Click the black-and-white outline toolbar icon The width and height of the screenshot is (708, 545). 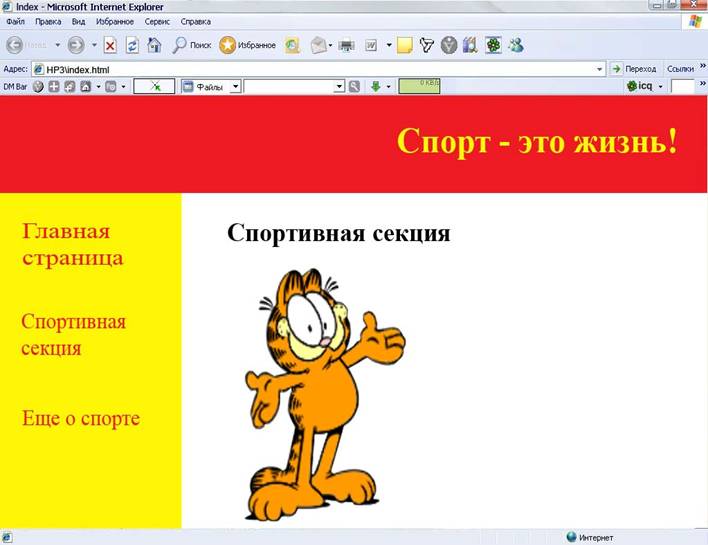pos(427,45)
